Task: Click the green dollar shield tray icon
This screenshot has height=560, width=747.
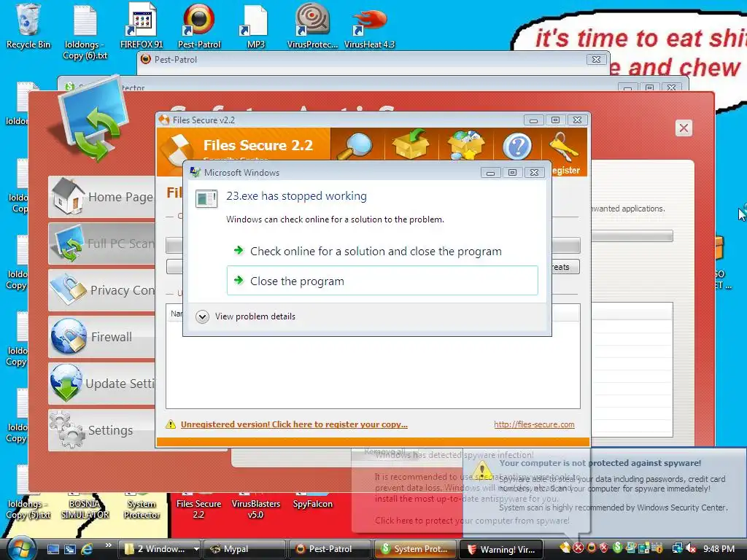Action: (617, 548)
